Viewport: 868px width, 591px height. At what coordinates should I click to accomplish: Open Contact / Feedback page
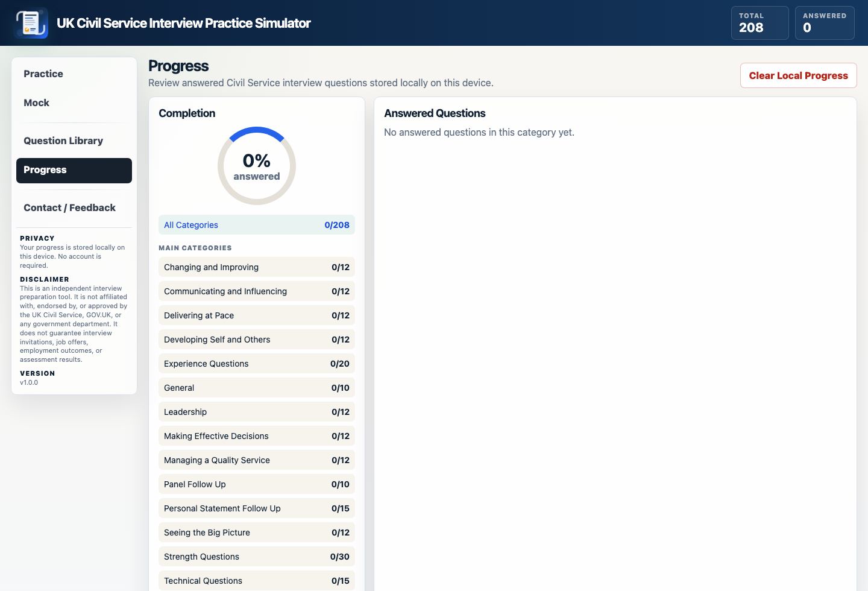(x=74, y=208)
